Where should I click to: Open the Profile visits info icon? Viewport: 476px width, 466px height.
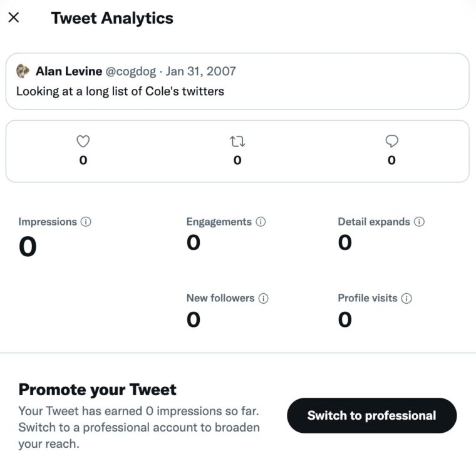coord(406,298)
